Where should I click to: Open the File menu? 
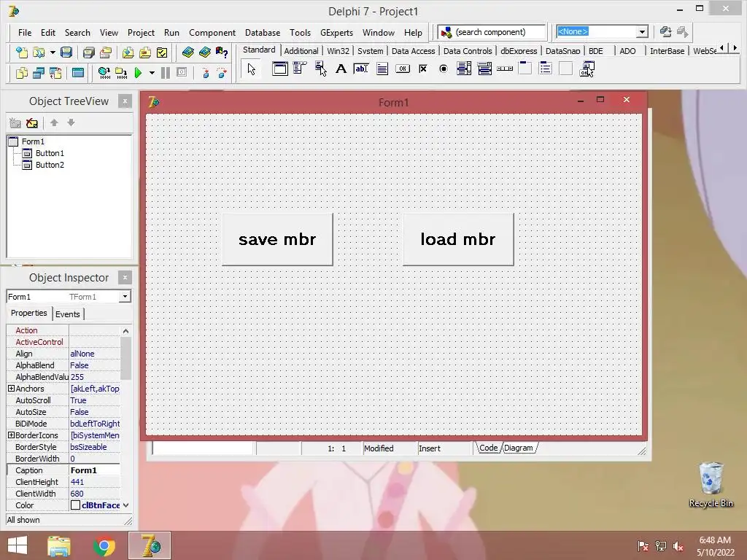[x=25, y=32]
